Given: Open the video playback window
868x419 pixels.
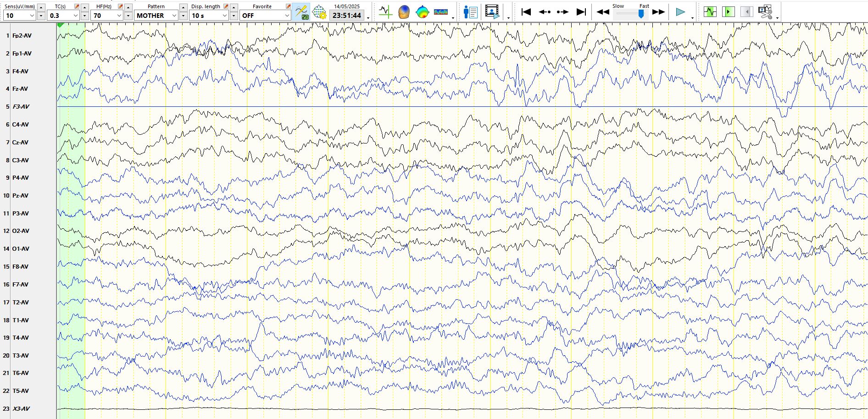Looking at the screenshot, I should pos(492,12).
